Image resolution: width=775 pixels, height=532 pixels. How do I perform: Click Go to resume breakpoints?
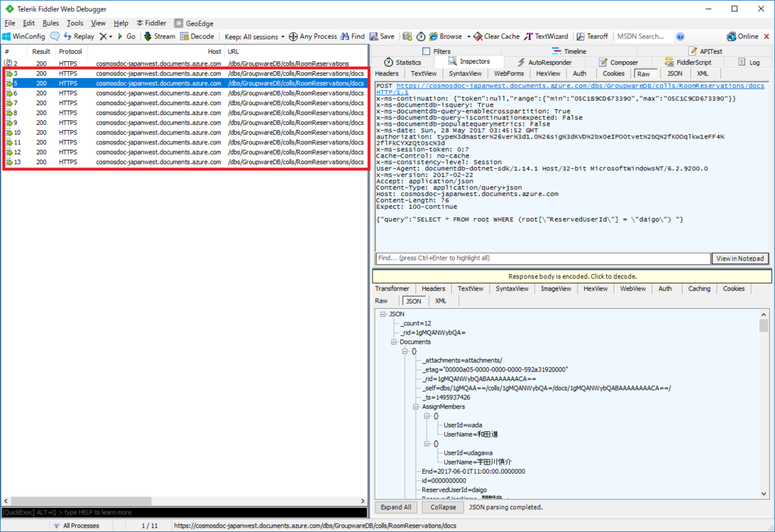pos(126,36)
